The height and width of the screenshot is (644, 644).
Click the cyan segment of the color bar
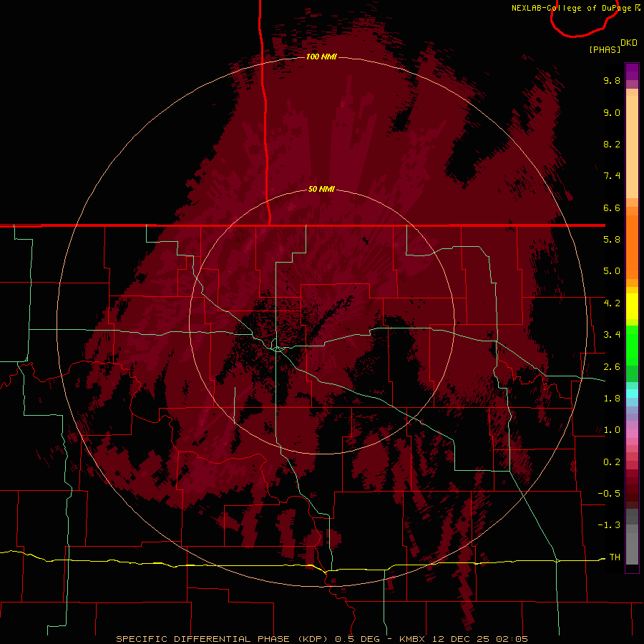click(632, 394)
